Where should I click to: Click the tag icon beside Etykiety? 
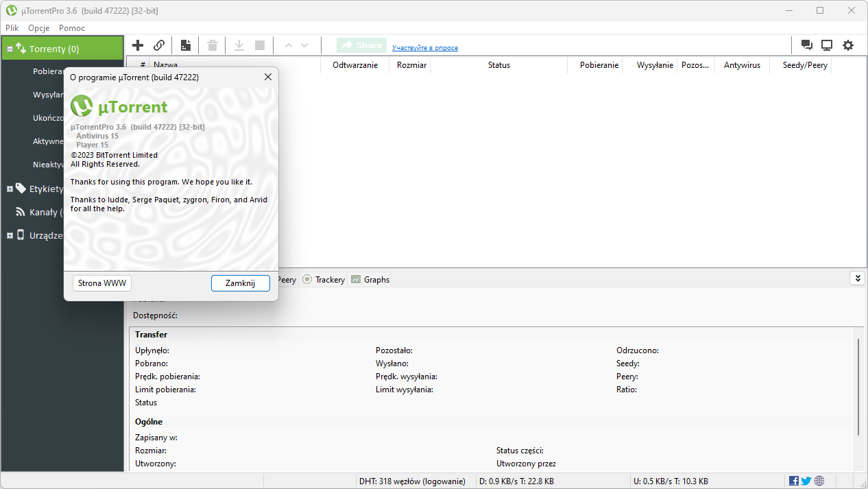(21, 188)
